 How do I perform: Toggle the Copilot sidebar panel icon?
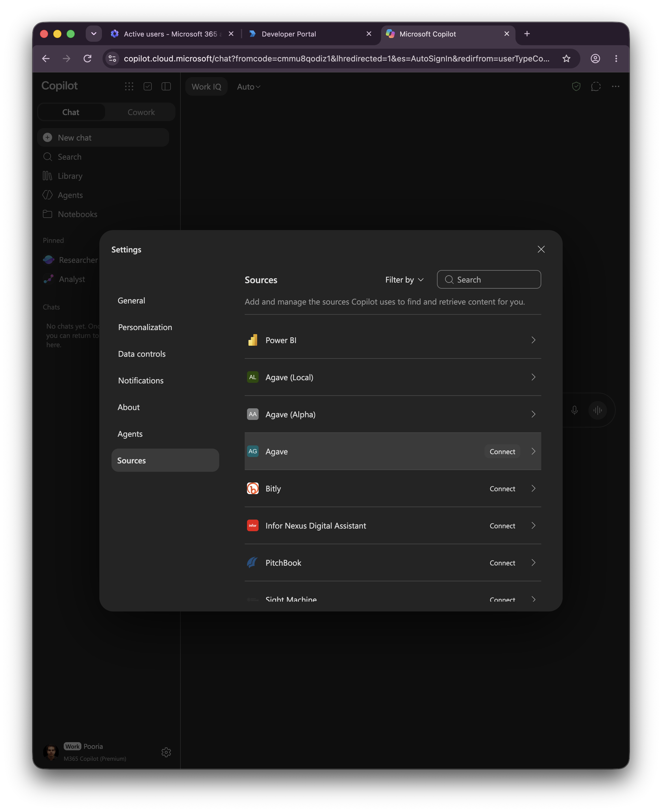click(166, 86)
